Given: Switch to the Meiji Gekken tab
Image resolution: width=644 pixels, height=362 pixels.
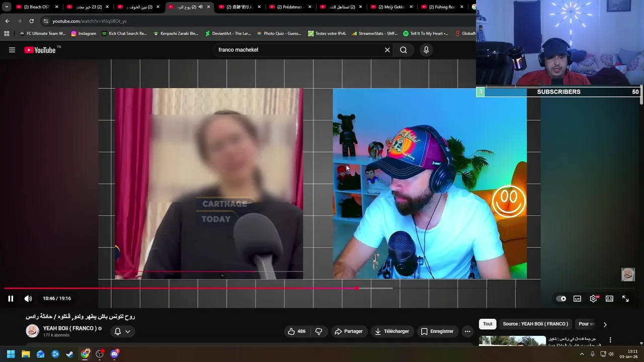Looking at the screenshot, I should (391, 7).
